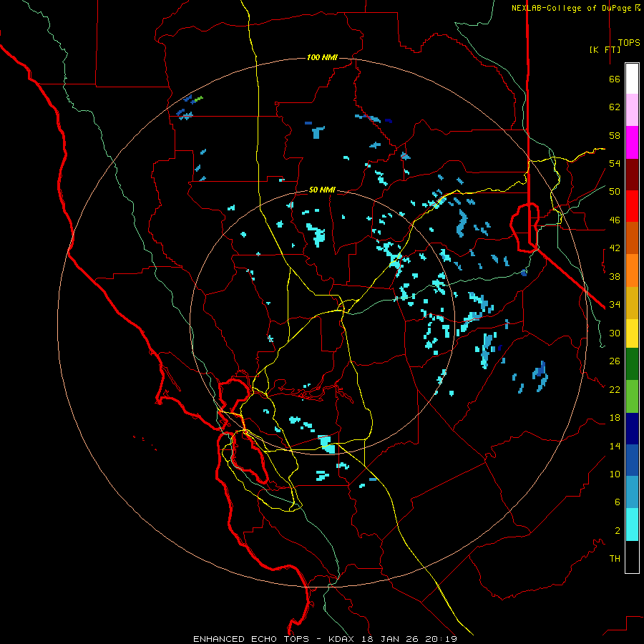644x644 pixels.
Task: Select the 14 legend value
Action: 615,446
